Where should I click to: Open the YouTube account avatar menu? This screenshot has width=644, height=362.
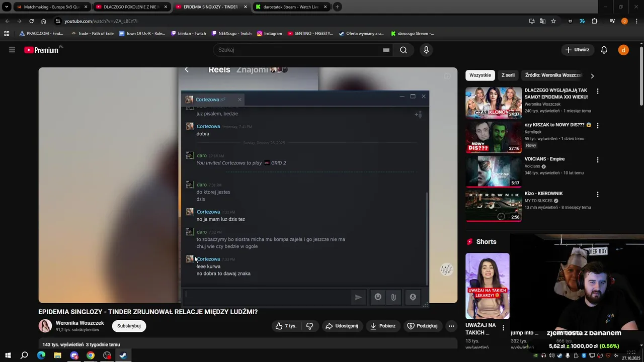(623, 50)
